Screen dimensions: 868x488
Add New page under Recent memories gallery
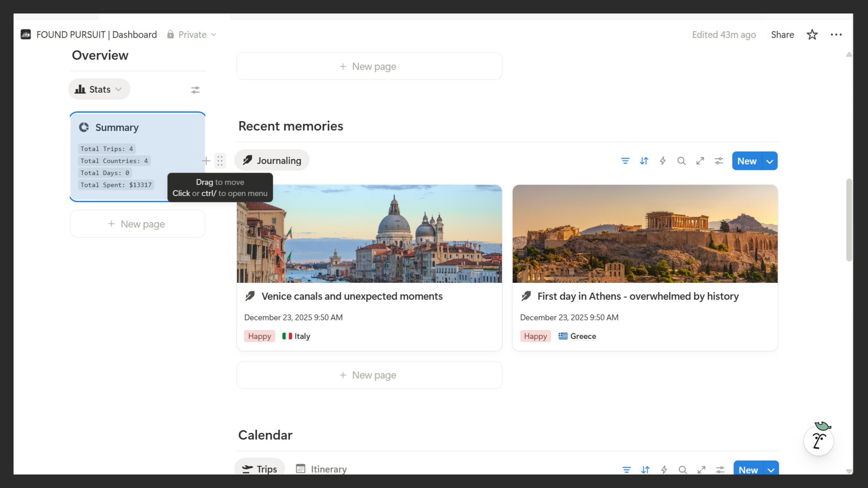point(369,375)
